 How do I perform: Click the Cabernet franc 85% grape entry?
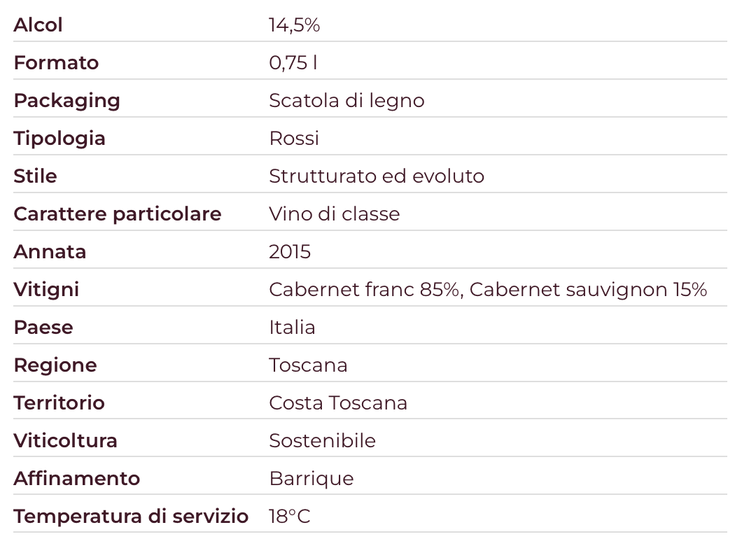click(363, 290)
